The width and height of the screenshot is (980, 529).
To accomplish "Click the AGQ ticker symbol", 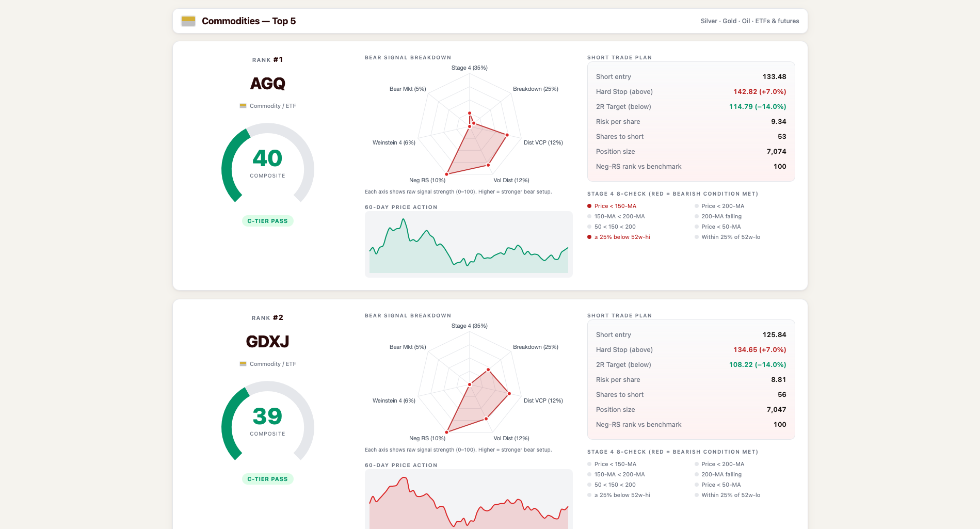I will point(267,84).
